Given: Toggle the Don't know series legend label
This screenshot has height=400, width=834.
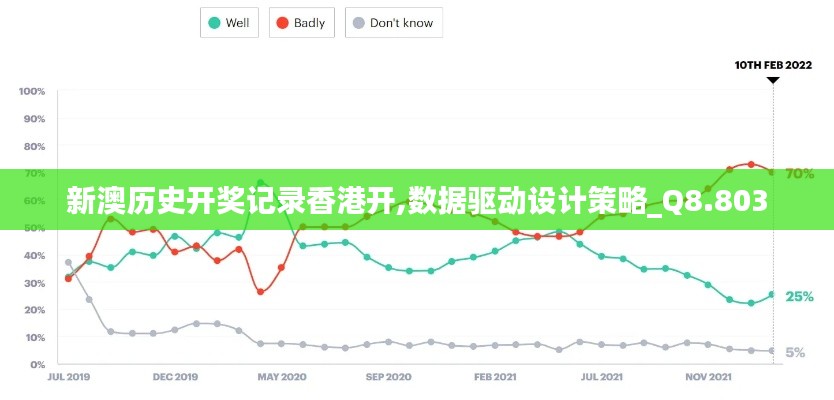Looking at the screenshot, I should 401,23.
